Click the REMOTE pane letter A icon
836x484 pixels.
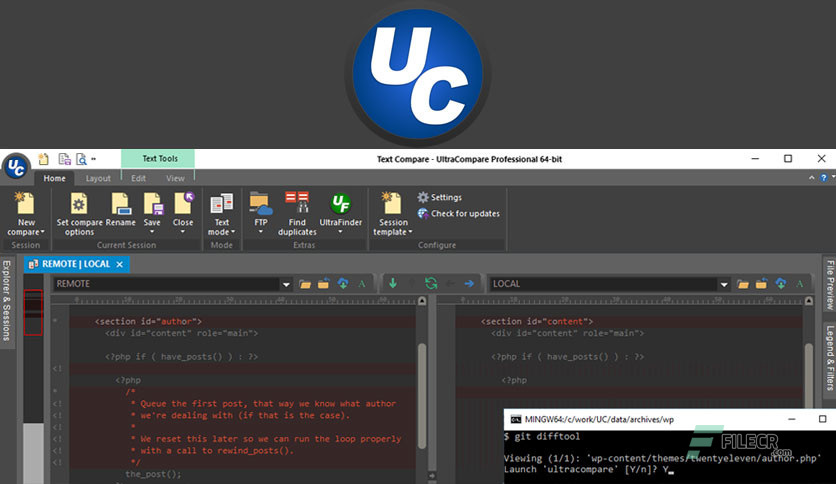(362, 284)
